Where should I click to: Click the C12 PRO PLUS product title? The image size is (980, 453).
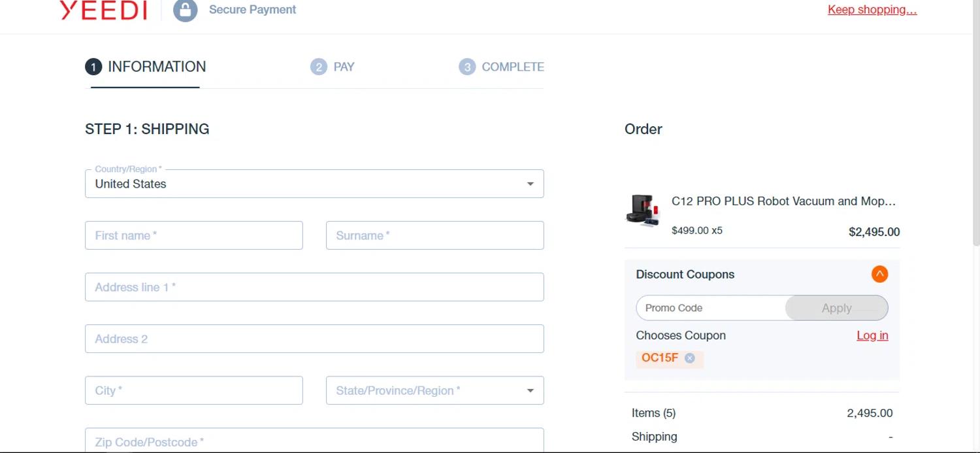click(783, 201)
